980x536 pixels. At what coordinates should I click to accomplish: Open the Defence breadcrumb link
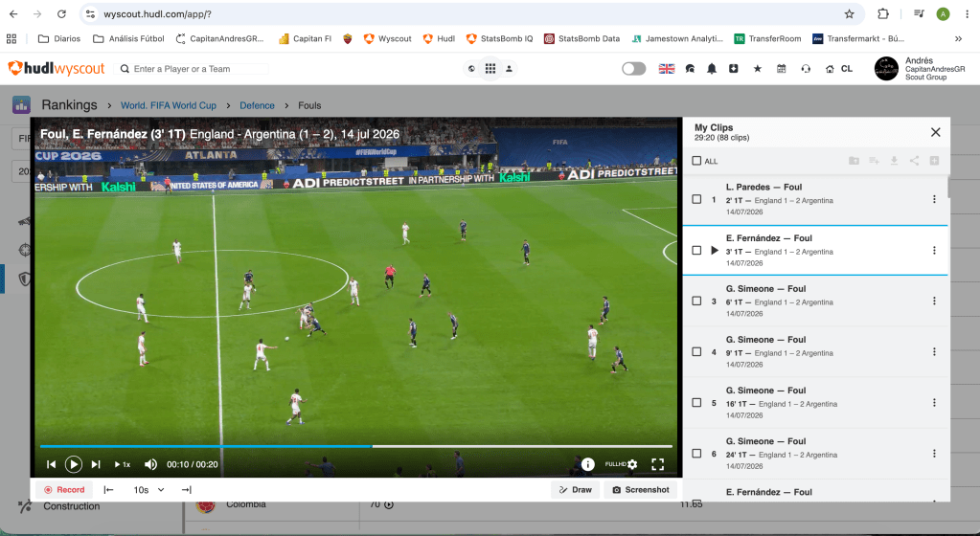[257, 105]
